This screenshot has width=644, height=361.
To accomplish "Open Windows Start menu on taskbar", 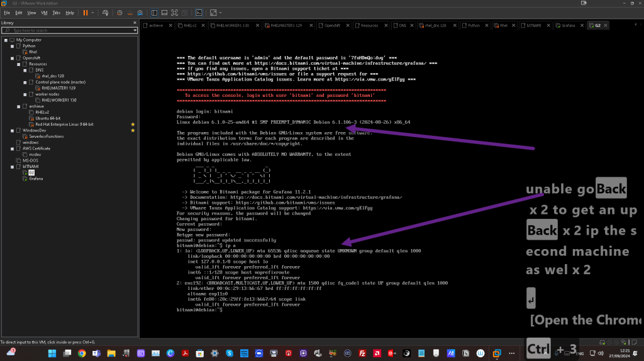I will [52, 353].
